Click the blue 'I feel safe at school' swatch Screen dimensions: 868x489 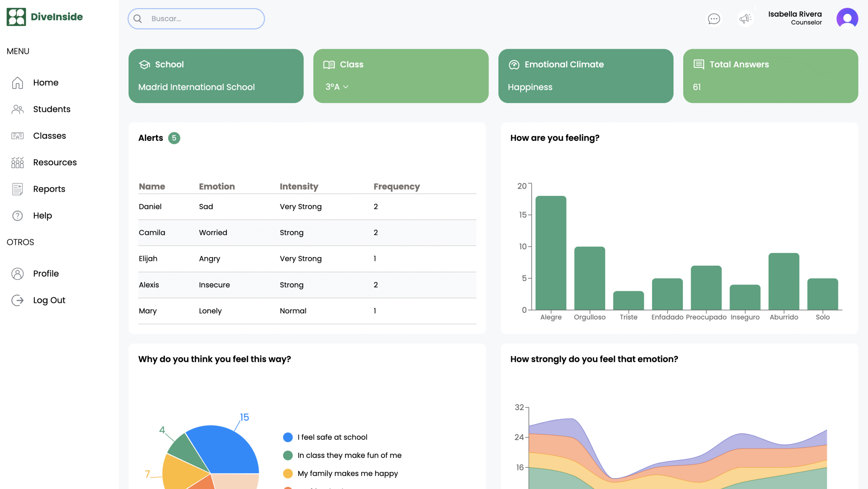[288, 437]
